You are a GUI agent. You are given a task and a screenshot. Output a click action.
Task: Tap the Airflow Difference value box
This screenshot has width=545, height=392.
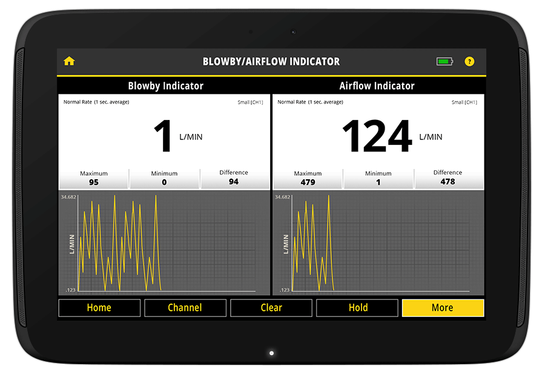pos(448,178)
